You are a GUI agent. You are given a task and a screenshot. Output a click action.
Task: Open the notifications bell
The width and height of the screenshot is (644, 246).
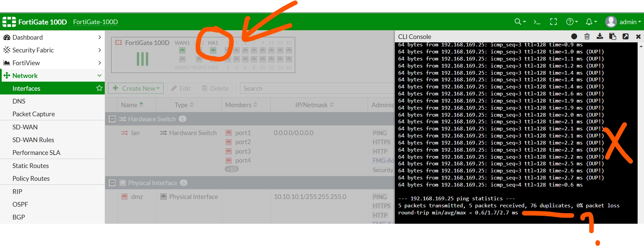[x=591, y=22]
